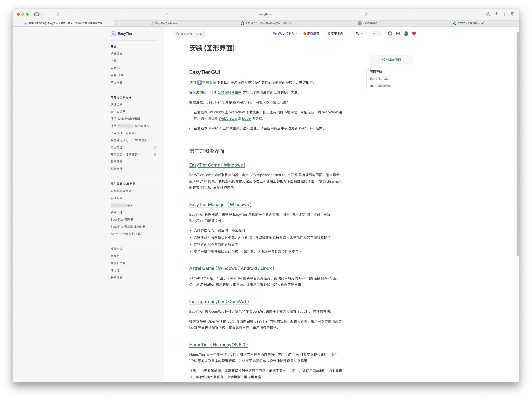532x399 pixels.
Task: Click the Safari sidebar toggle icon
Action: coord(37,14)
